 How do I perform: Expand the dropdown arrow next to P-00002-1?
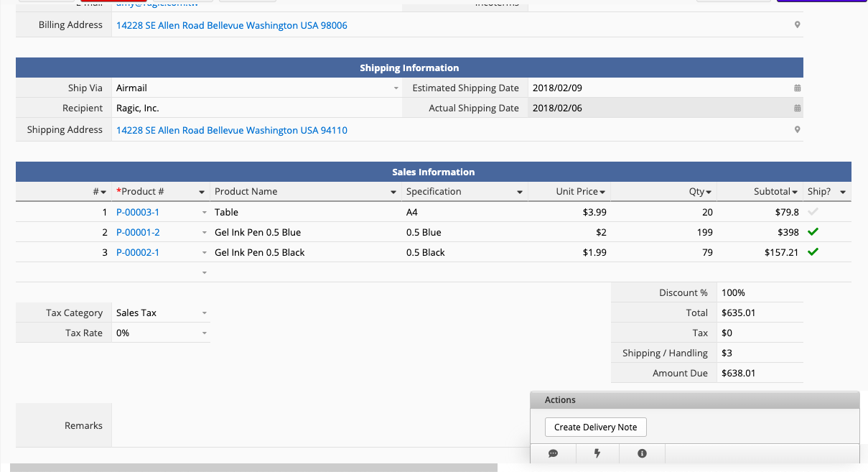tap(205, 253)
